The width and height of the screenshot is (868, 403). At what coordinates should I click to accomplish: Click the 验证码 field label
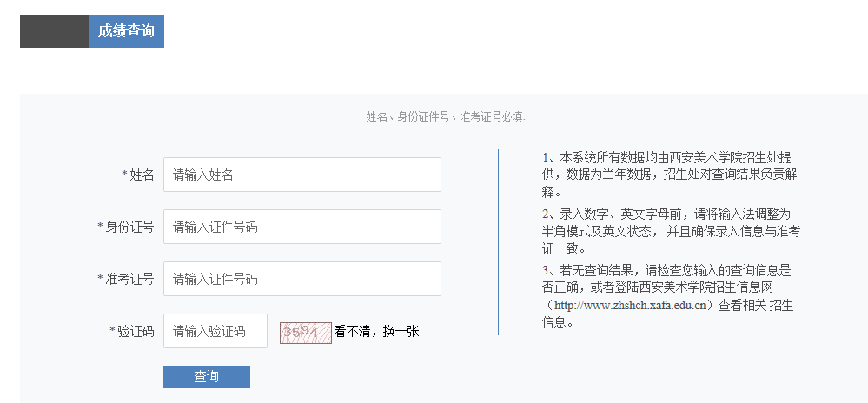(136, 332)
